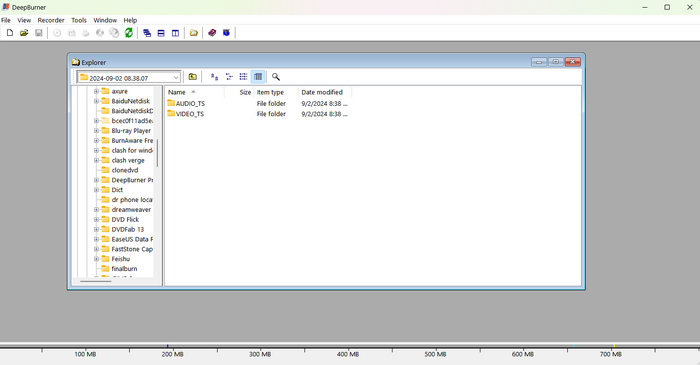
Task: Click the Tile vertically toolbar icon
Action: [175, 33]
